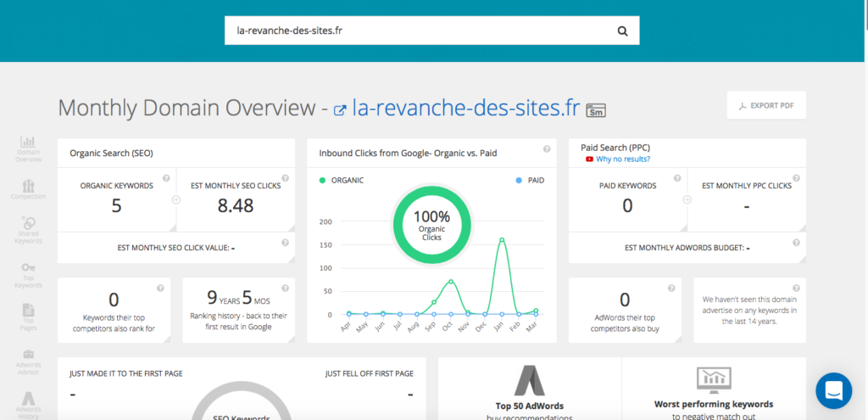Viewport: 868px width, 420px height.
Task: Click the external link icon beside domain
Action: 341,109
